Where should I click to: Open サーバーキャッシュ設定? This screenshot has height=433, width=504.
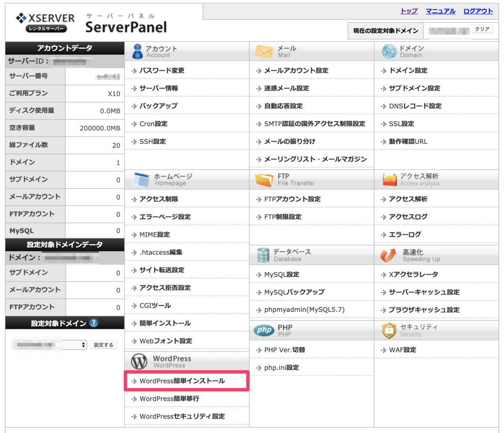(424, 292)
